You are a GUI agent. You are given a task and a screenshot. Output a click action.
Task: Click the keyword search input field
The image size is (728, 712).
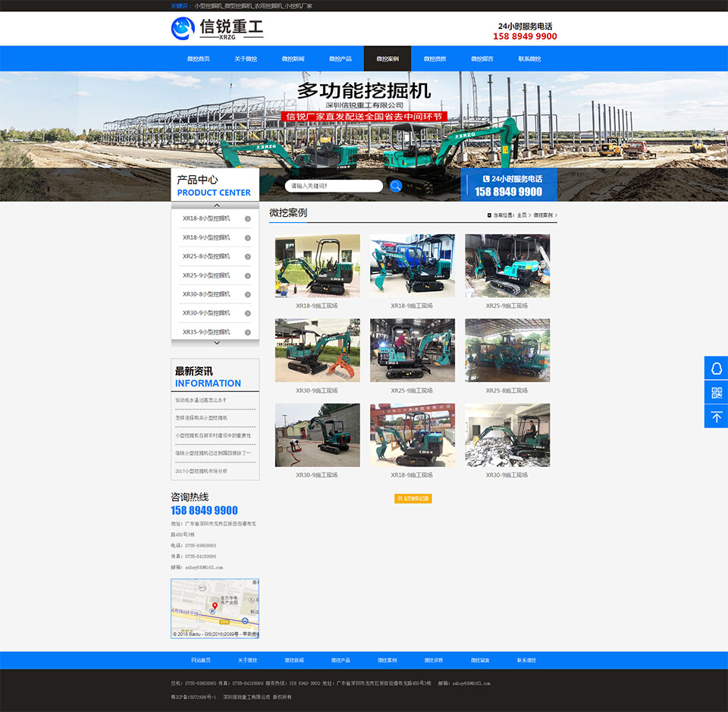(334, 186)
